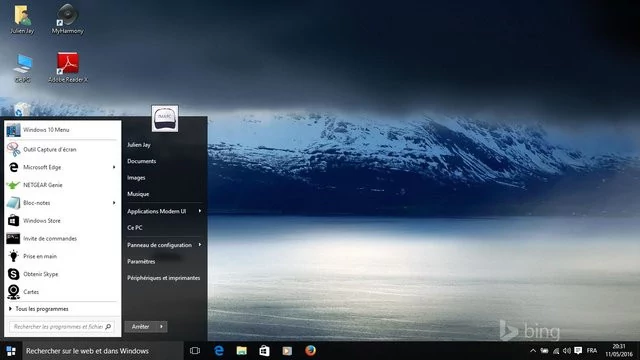Select the Windows 10 Menu text entry

click(46, 130)
